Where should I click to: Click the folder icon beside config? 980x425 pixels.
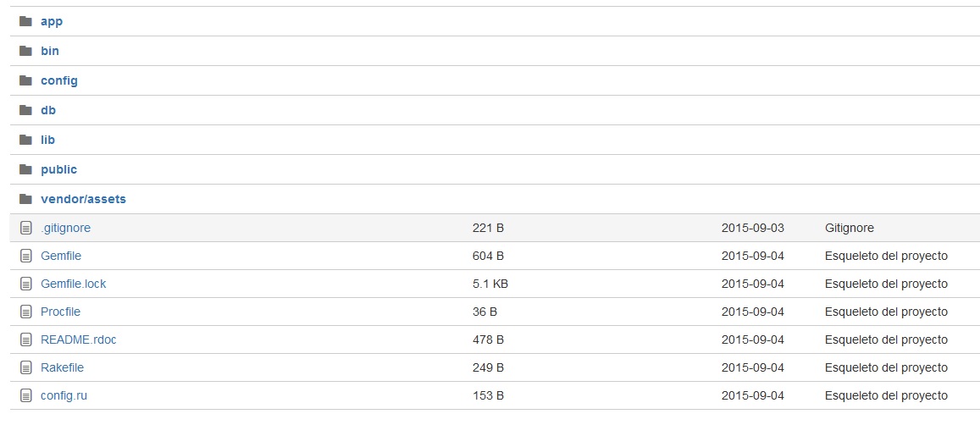(x=25, y=80)
